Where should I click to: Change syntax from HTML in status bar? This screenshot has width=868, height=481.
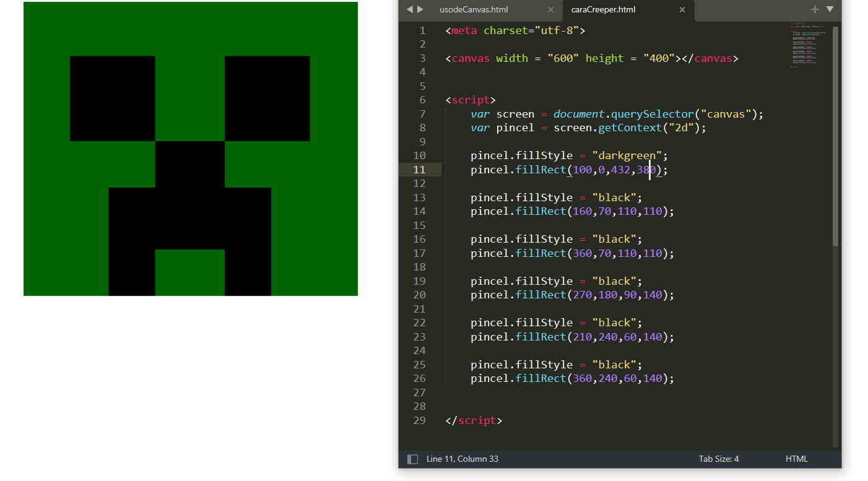[x=796, y=459]
